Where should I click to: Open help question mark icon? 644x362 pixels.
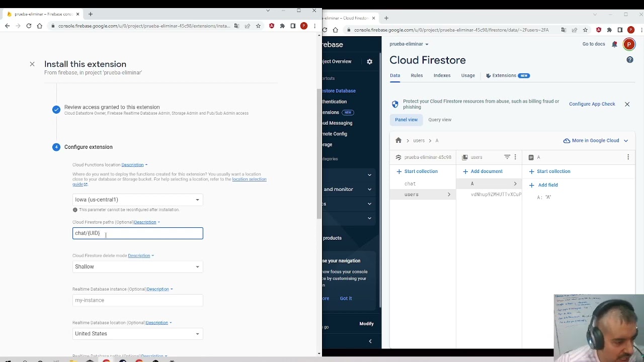pos(630,60)
